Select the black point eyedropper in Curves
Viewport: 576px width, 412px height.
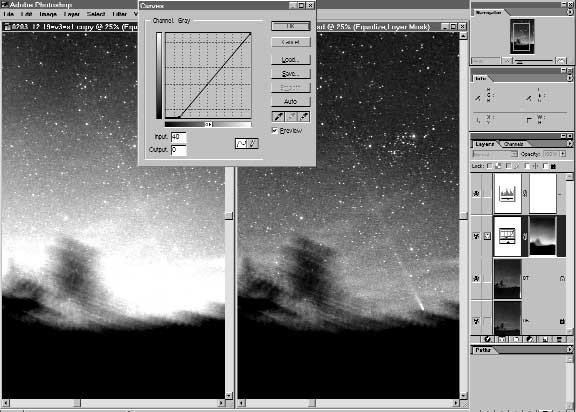tap(279, 117)
